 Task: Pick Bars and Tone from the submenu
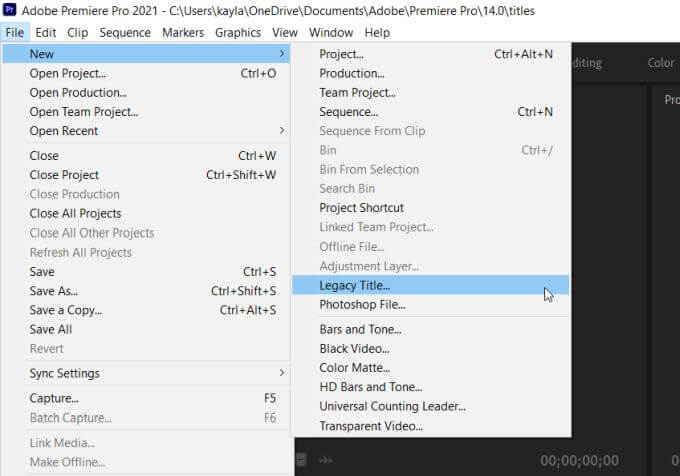(360, 329)
